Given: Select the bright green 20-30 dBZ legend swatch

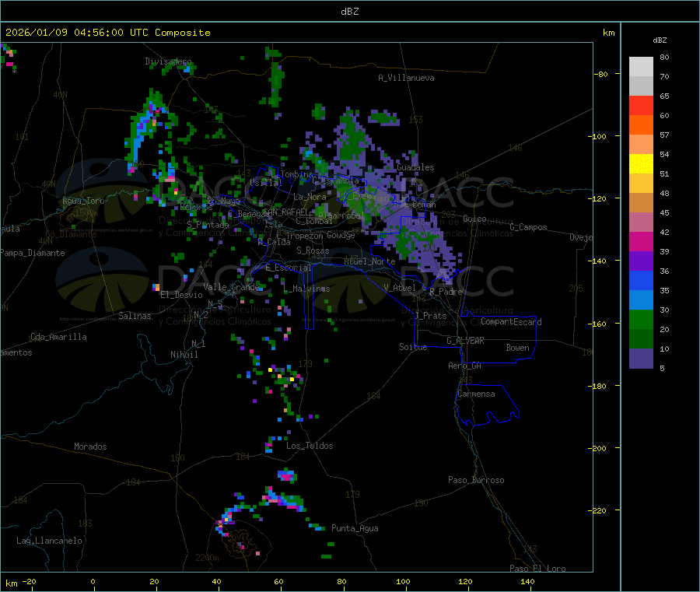Looking at the screenshot, I should coord(641,319).
